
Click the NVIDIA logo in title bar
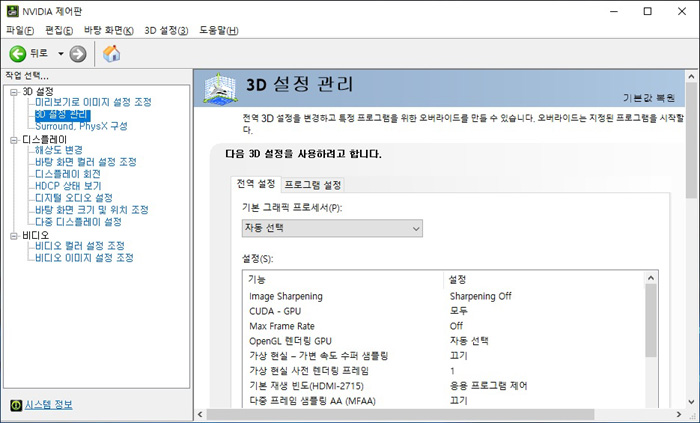[x=12, y=11]
